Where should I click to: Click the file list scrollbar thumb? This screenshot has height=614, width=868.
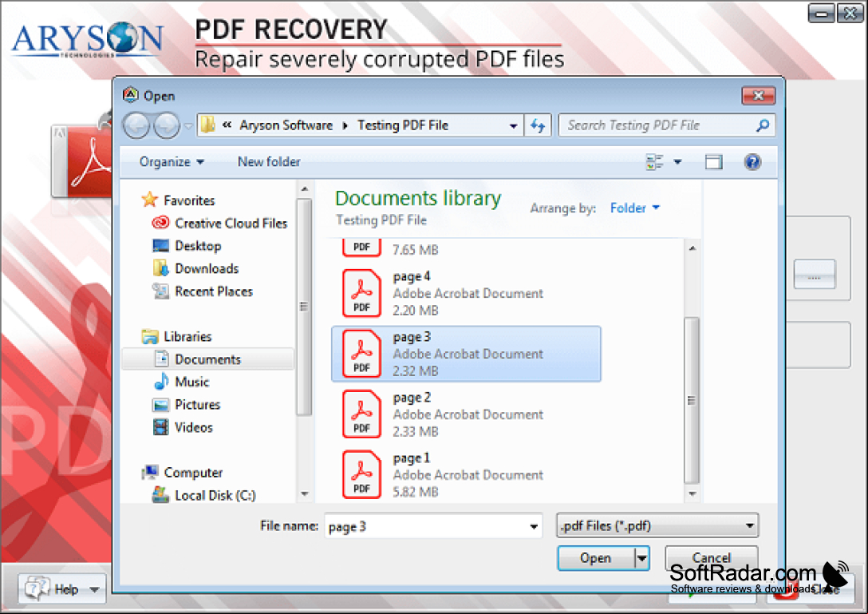click(692, 400)
